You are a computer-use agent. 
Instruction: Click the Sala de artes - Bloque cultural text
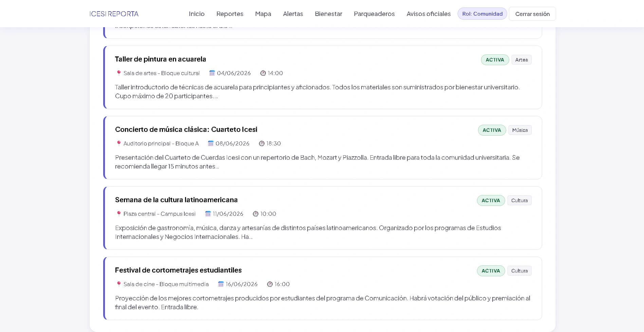pos(162,73)
